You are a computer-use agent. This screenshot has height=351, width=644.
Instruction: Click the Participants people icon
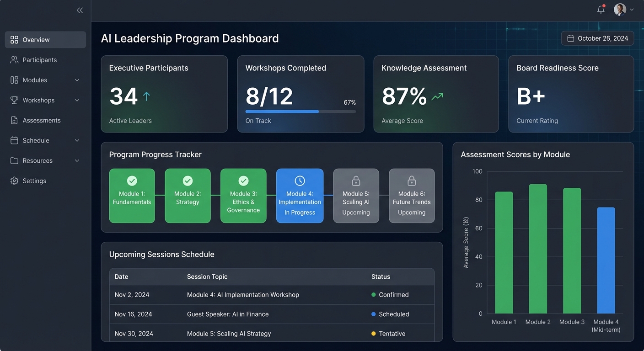[x=14, y=59]
